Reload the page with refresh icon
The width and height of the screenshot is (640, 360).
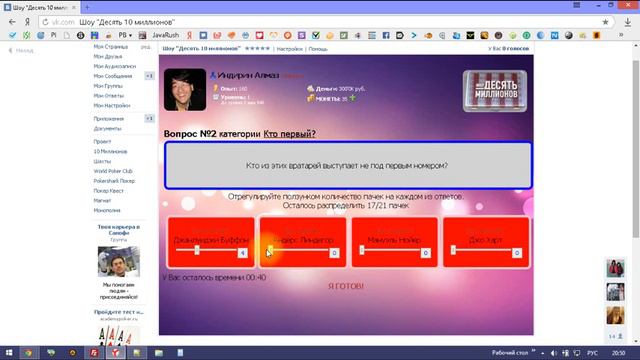click(45, 22)
